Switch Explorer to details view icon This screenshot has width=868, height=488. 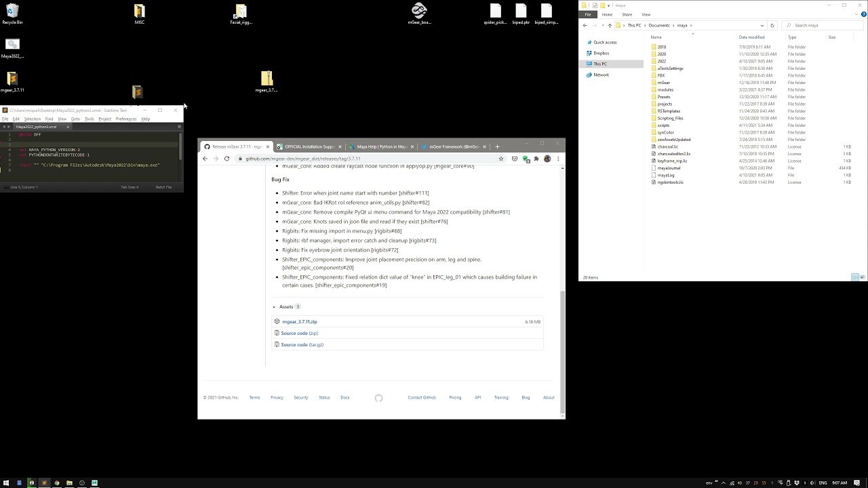[x=854, y=277]
